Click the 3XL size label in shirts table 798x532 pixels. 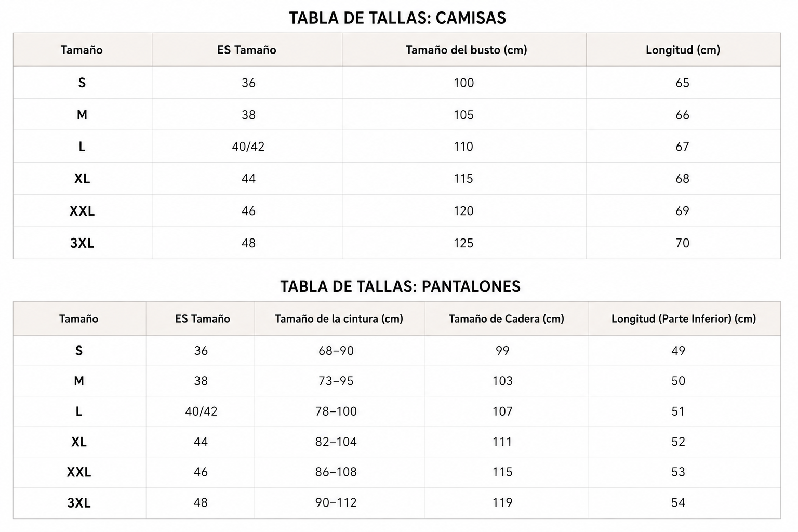pos(82,243)
